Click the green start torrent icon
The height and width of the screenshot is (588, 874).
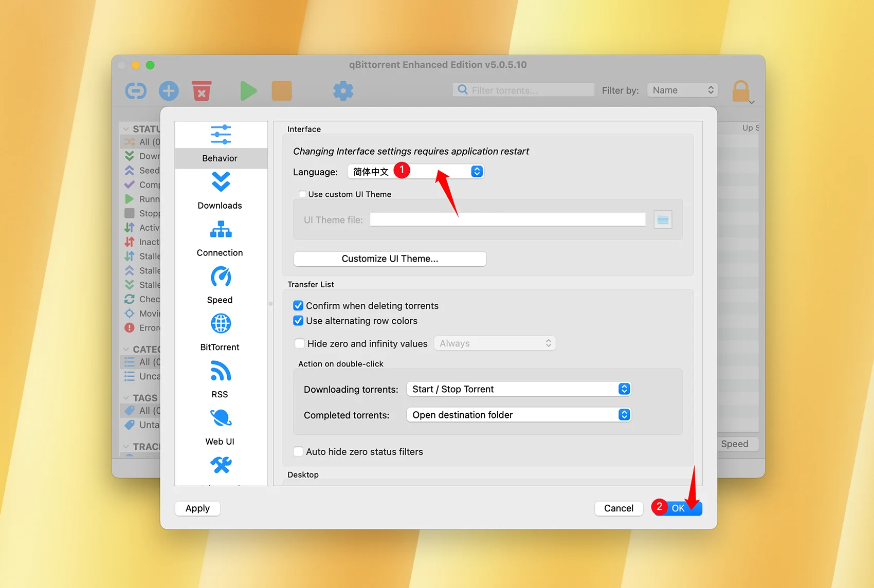click(248, 91)
